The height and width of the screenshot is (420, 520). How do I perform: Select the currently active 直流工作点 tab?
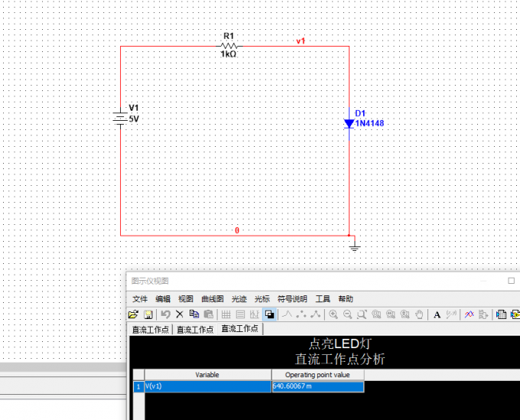tap(240, 329)
